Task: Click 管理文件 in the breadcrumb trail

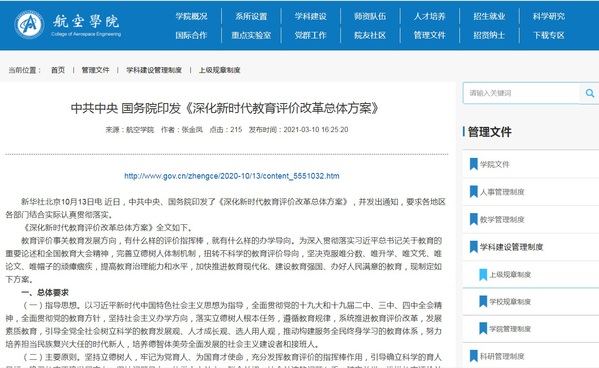Action: coord(96,70)
